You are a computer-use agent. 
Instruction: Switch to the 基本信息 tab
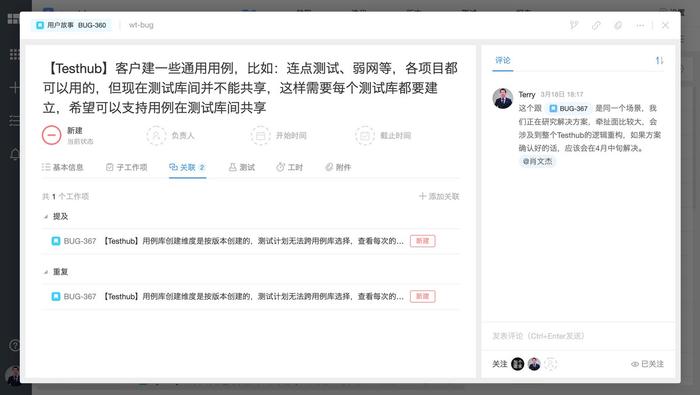click(62, 167)
